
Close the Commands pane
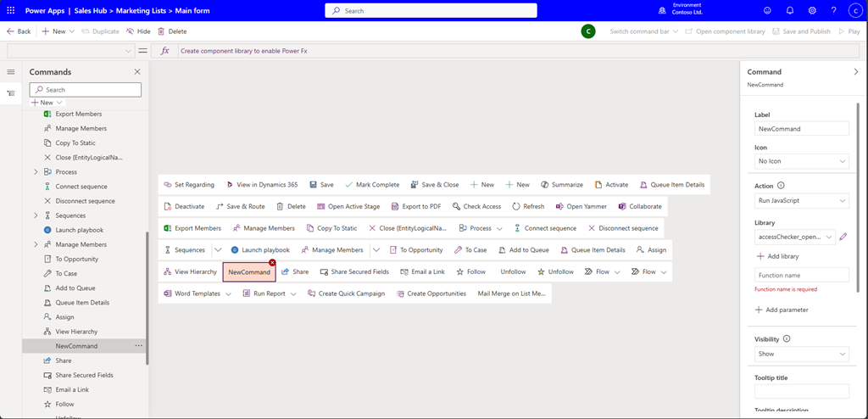pos(137,72)
